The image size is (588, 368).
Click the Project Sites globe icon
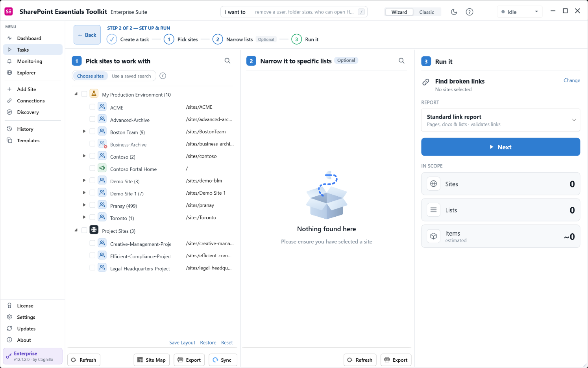coord(94,230)
